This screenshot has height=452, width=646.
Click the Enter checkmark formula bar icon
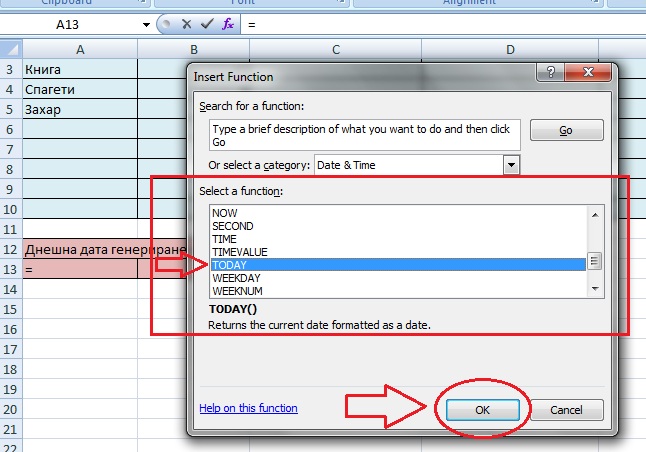207,24
